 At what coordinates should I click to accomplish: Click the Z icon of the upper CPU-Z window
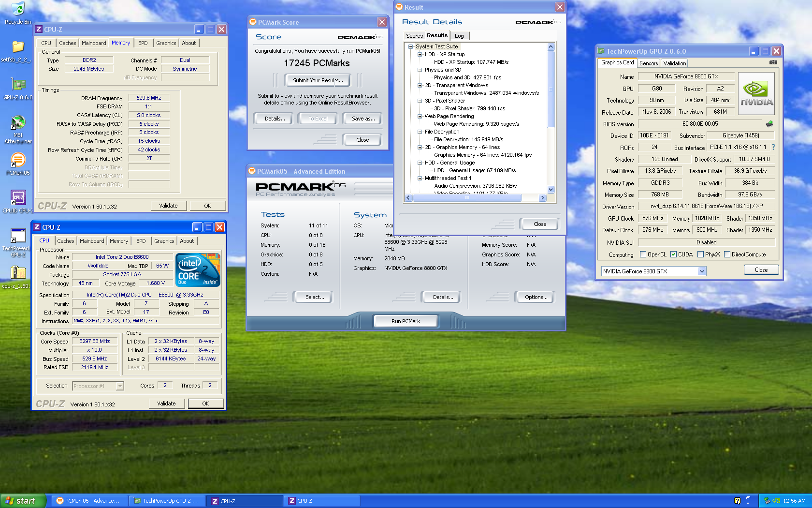[x=39, y=29]
